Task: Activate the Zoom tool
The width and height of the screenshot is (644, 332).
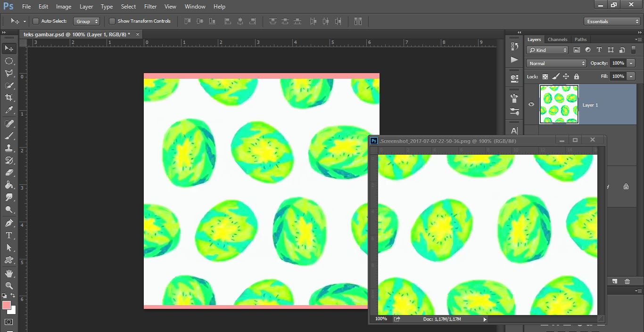Action: [x=8, y=285]
